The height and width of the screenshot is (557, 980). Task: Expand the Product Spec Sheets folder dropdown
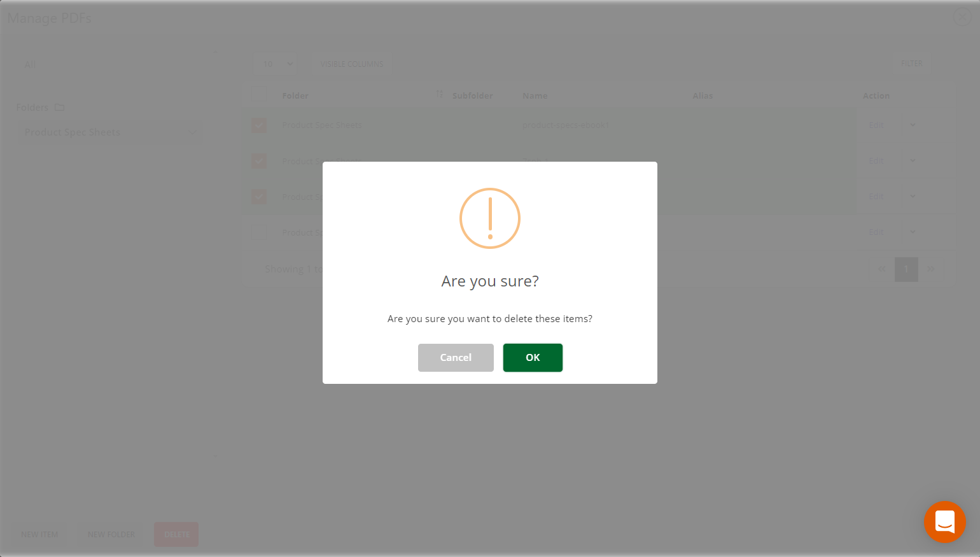click(109, 132)
